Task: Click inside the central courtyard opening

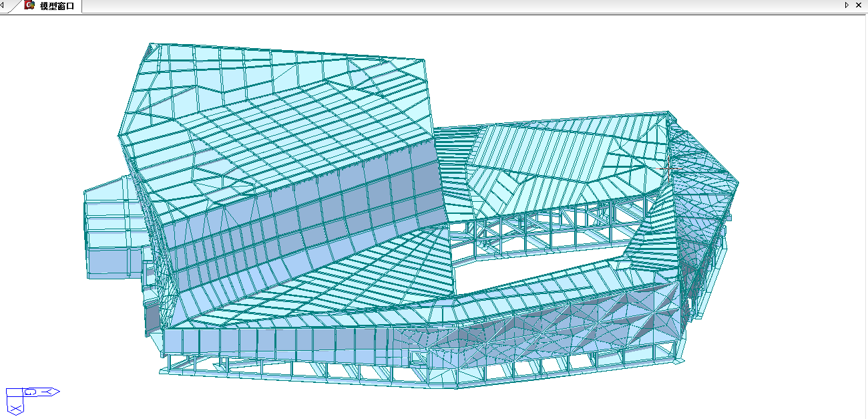Action: (534, 267)
